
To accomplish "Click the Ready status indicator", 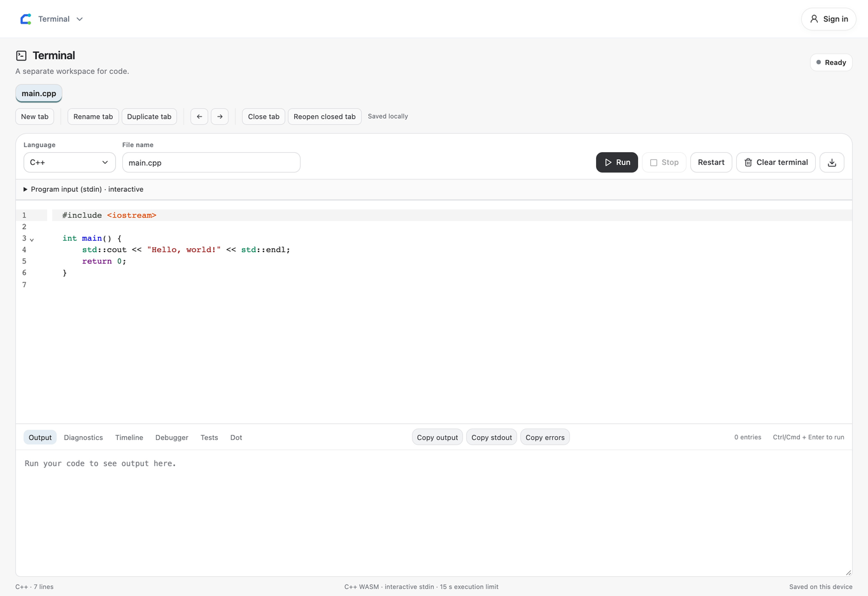I will click(831, 62).
